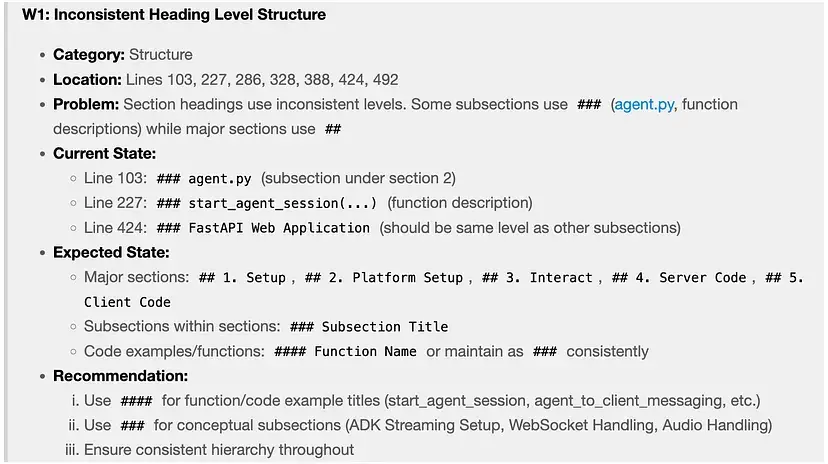Viewport: 828px width, 464px height.
Task: Click the "Expected State:" bullet label
Action: (x=110, y=252)
